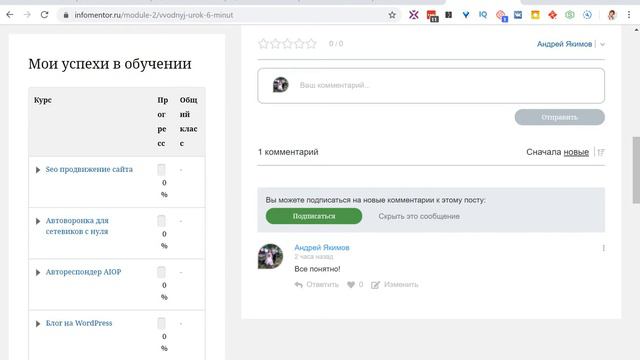Open the purple X extension icon
The width and height of the screenshot is (640, 360).
pyautogui.click(x=414, y=15)
